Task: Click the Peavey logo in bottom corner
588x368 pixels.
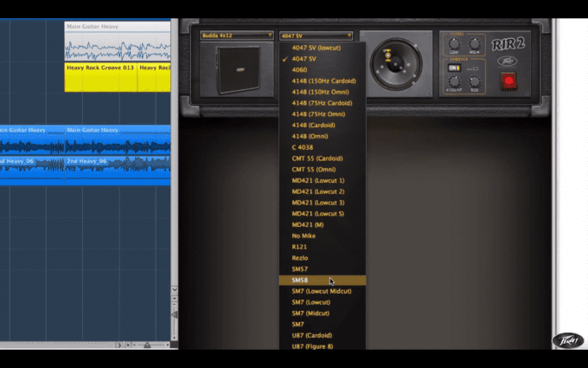Action: (567, 339)
